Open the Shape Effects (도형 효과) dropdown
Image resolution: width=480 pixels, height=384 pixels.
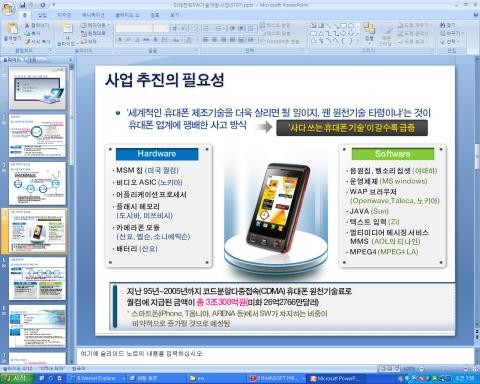(411, 42)
